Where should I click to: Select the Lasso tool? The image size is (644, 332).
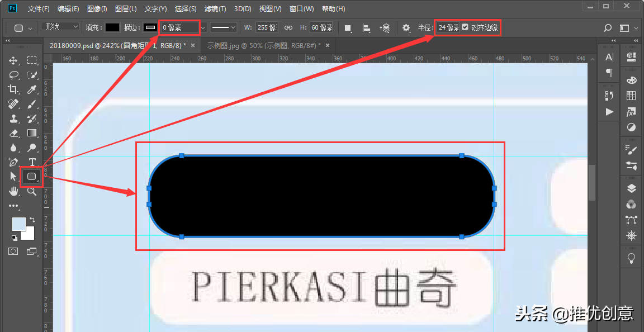click(13, 75)
